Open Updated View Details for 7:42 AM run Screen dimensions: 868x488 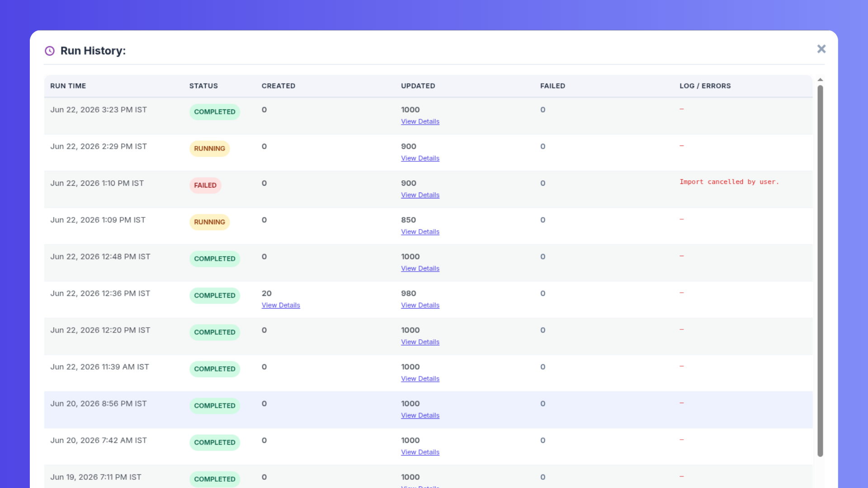pyautogui.click(x=420, y=452)
